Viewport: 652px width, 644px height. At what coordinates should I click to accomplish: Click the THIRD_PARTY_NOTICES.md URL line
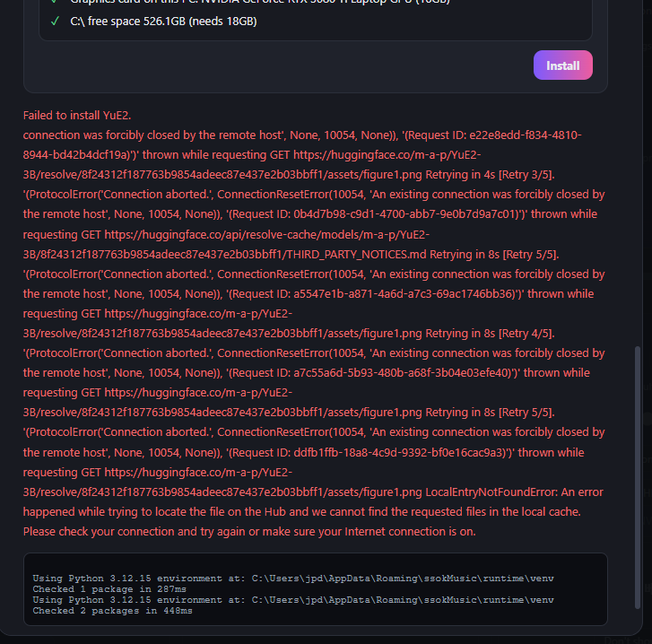pos(291,254)
